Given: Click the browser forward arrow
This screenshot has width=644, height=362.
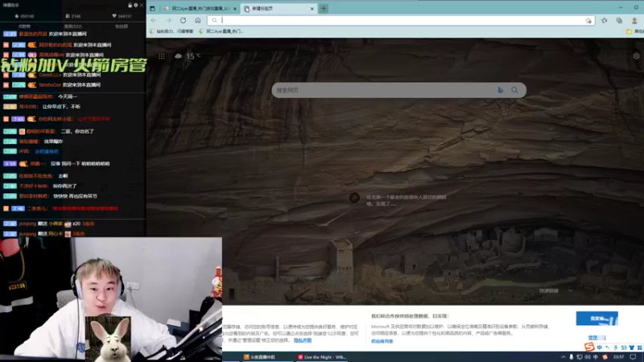Looking at the screenshot, I should coord(168,21).
